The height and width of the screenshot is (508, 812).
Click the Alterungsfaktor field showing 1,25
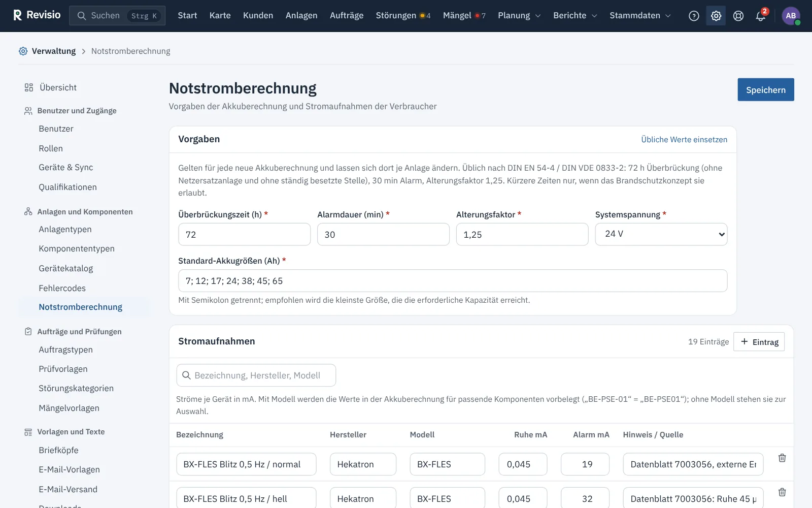point(522,234)
